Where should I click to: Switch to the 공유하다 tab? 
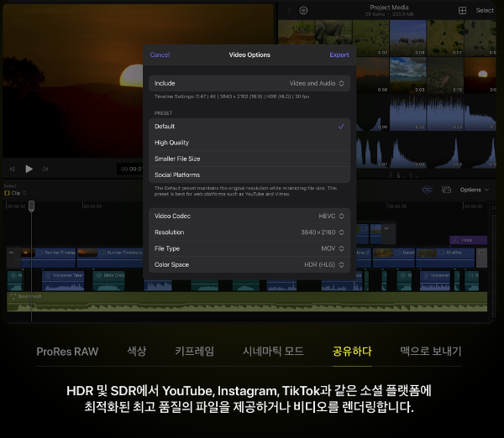coord(352,351)
